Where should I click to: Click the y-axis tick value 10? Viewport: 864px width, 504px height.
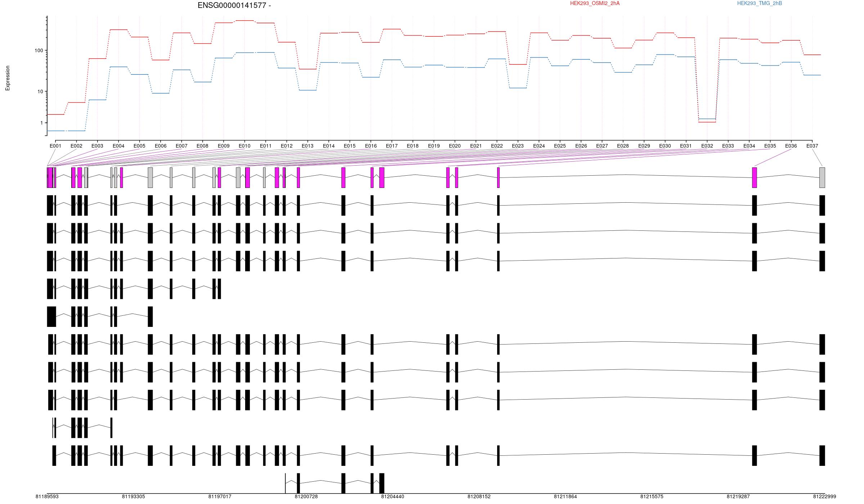(x=40, y=91)
